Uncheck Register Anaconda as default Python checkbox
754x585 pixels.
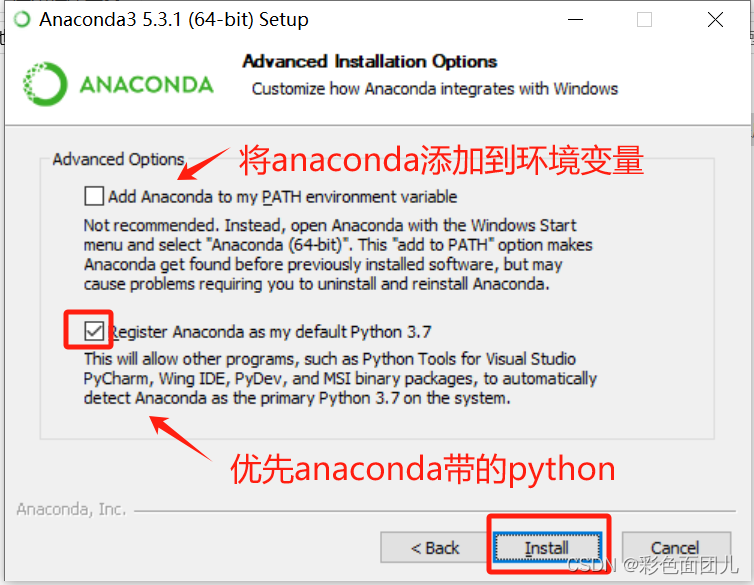tap(94, 331)
